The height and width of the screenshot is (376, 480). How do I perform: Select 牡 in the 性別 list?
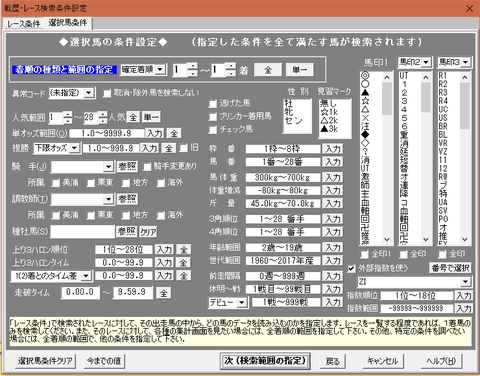[x=289, y=104]
